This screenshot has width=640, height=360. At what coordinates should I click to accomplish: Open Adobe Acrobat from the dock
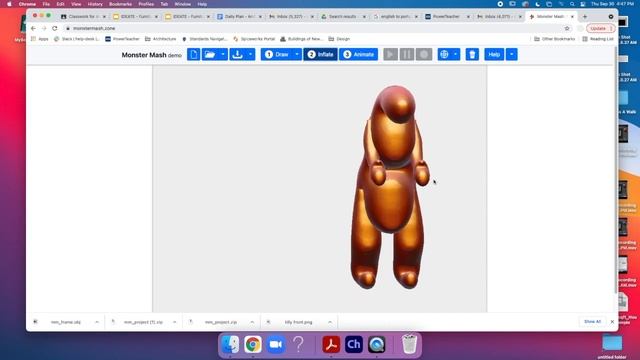click(331, 344)
